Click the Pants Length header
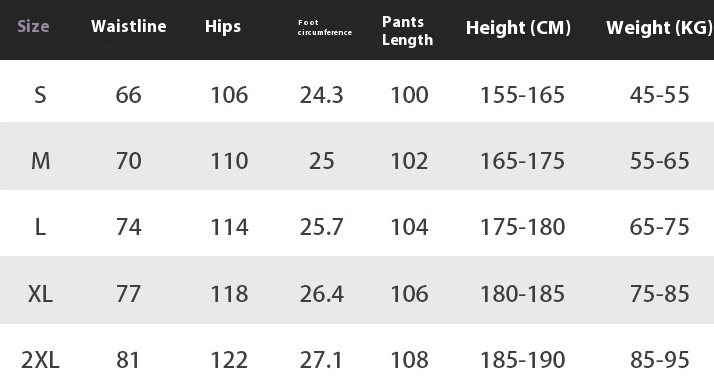This screenshot has width=714, height=385. (407, 31)
